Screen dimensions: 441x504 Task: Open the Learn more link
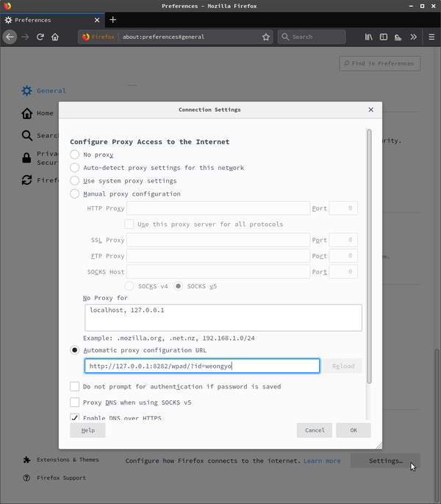(322, 461)
